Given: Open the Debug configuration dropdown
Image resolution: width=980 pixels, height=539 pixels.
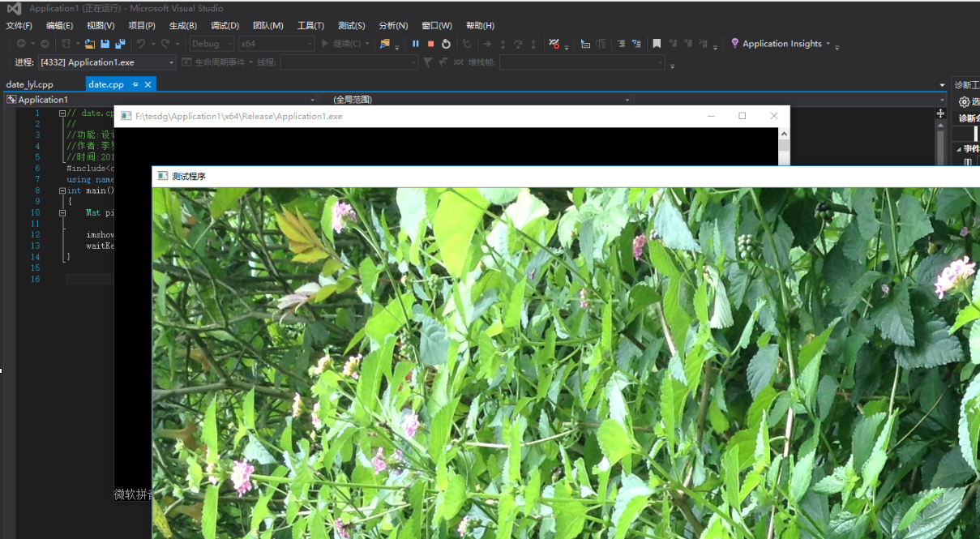Looking at the screenshot, I should (x=212, y=44).
